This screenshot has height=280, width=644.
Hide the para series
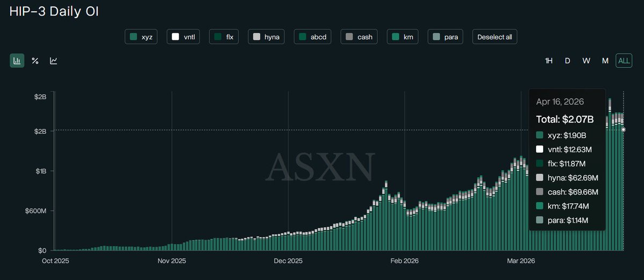[x=445, y=37]
